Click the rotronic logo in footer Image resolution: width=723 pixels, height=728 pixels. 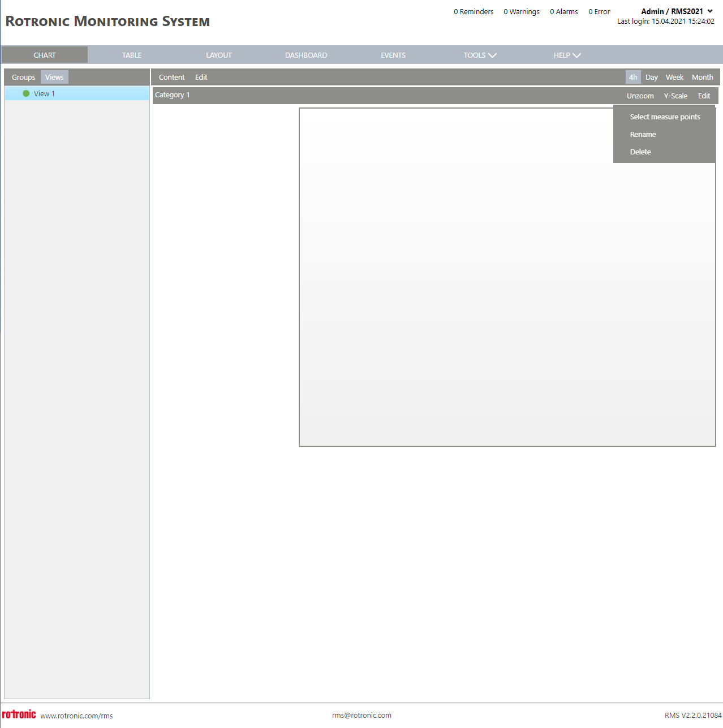click(x=19, y=714)
